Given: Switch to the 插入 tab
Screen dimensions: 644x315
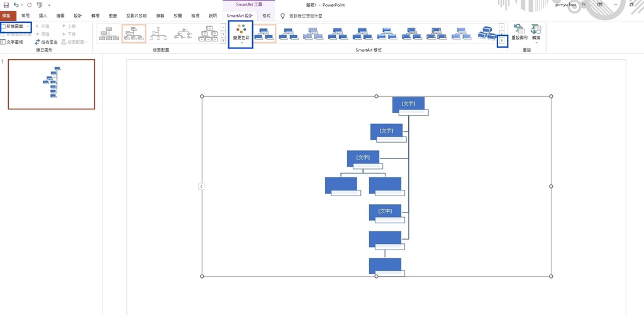Looking at the screenshot, I should point(43,16).
